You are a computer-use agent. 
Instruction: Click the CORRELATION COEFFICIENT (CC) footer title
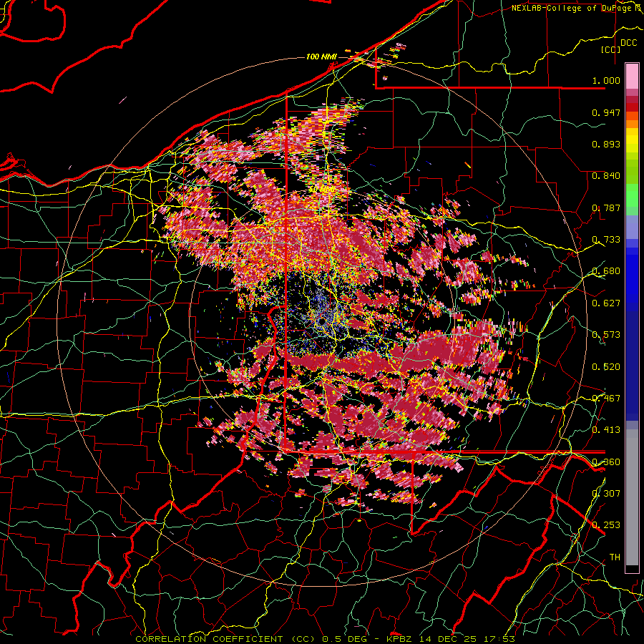[226, 639]
